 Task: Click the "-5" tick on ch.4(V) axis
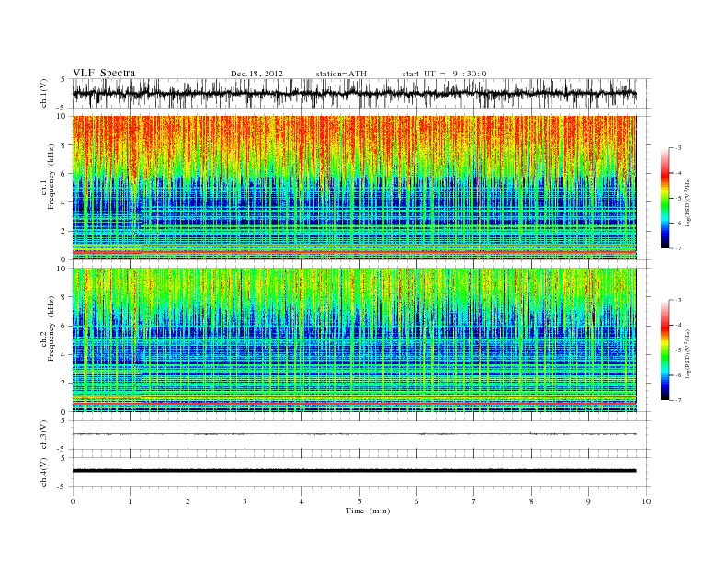click(x=63, y=487)
